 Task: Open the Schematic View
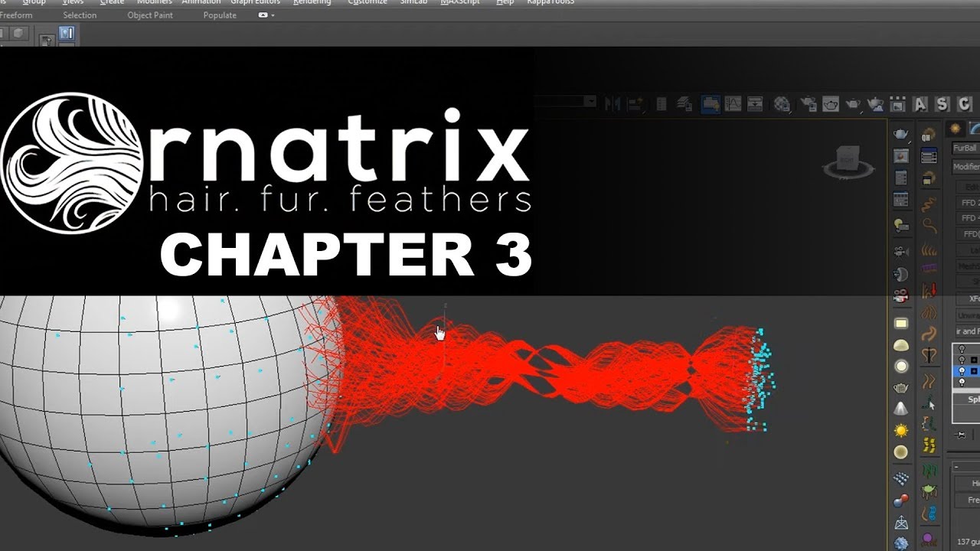point(755,103)
